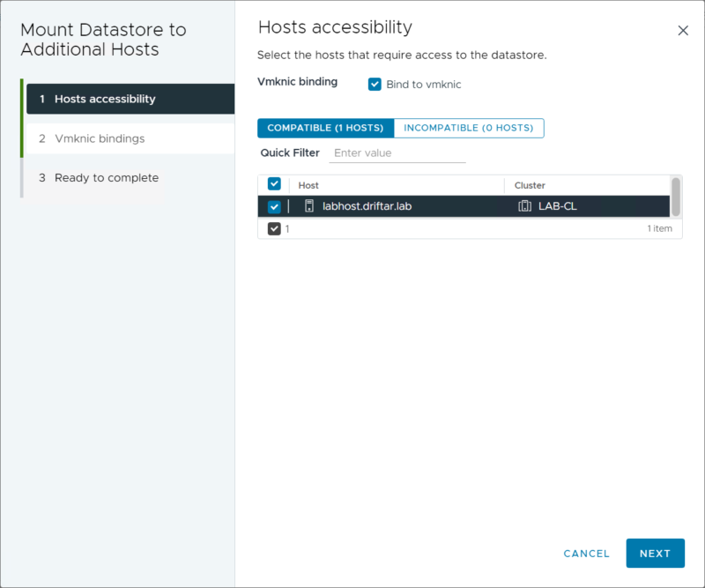Screen dimensions: 705x588
Task: Sort by the Cluster column header
Action: [x=530, y=185]
